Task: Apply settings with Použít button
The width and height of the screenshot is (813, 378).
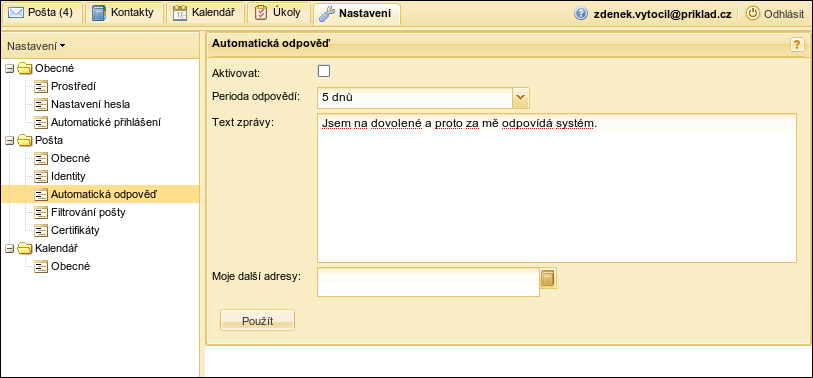Action: [x=258, y=320]
